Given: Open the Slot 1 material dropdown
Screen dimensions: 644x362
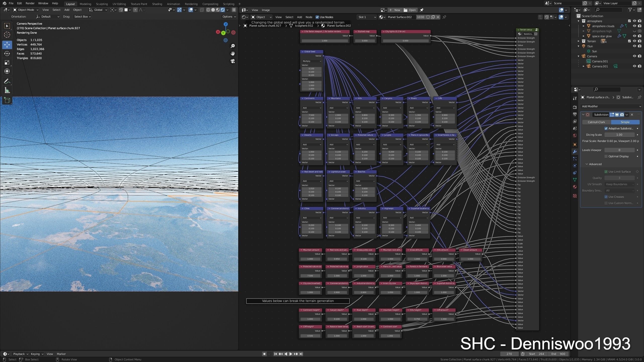Looking at the screenshot, I should [x=367, y=17].
